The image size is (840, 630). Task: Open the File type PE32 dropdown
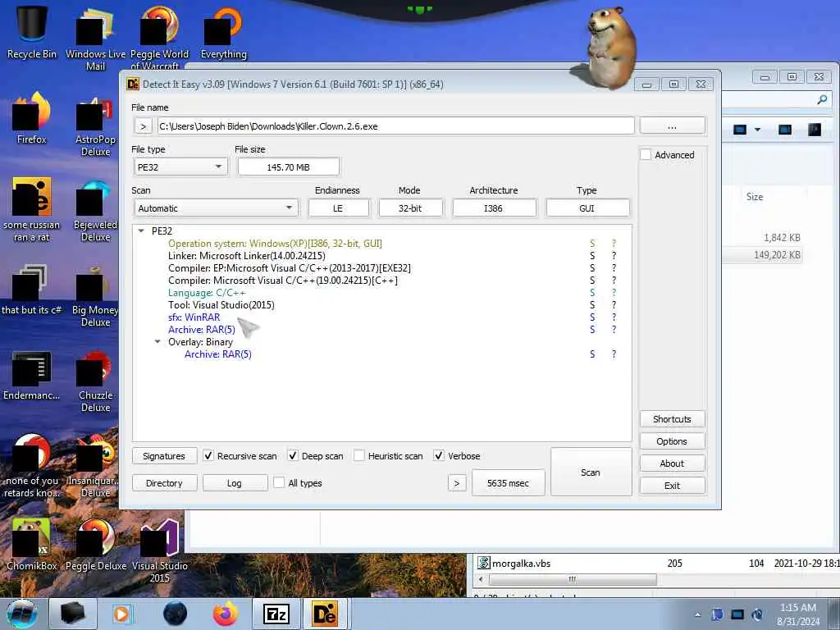coord(180,167)
